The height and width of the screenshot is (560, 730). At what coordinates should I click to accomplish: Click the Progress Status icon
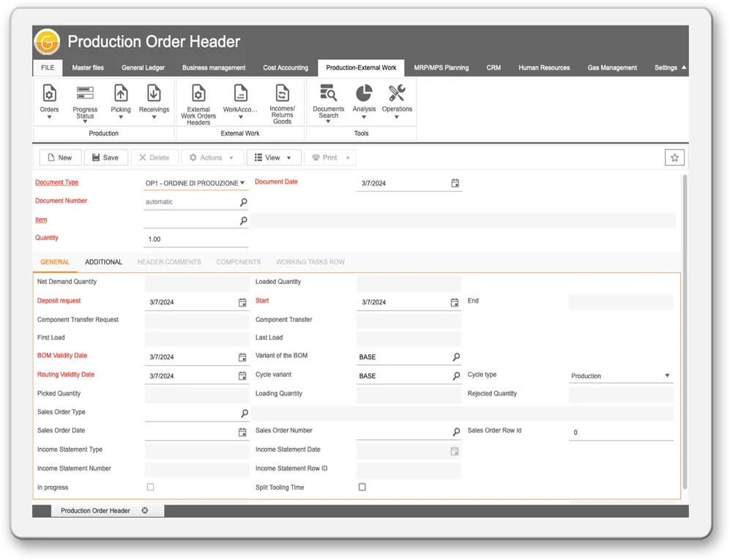[85, 94]
